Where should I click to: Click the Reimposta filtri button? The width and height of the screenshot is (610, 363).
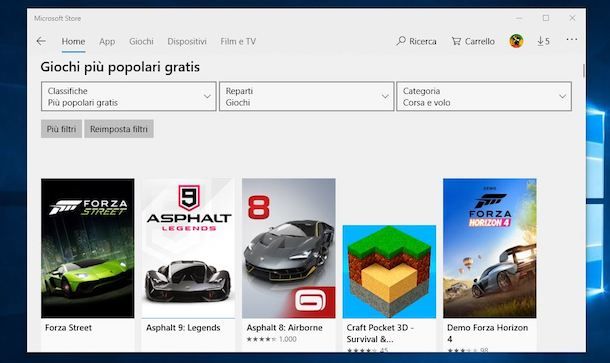point(119,129)
